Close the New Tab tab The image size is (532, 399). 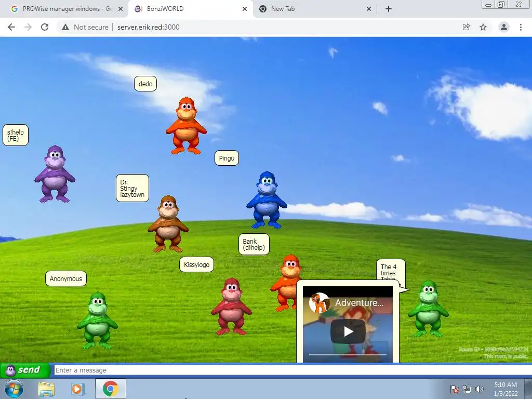click(x=369, y=9)
